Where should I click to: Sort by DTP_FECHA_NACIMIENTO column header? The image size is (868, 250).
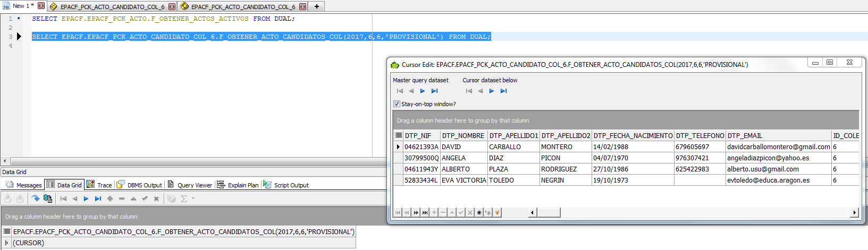(x=633, y=135)
